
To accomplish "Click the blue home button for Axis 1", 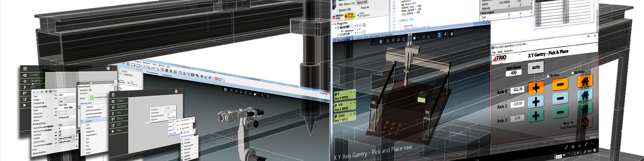I will [585, 95].
